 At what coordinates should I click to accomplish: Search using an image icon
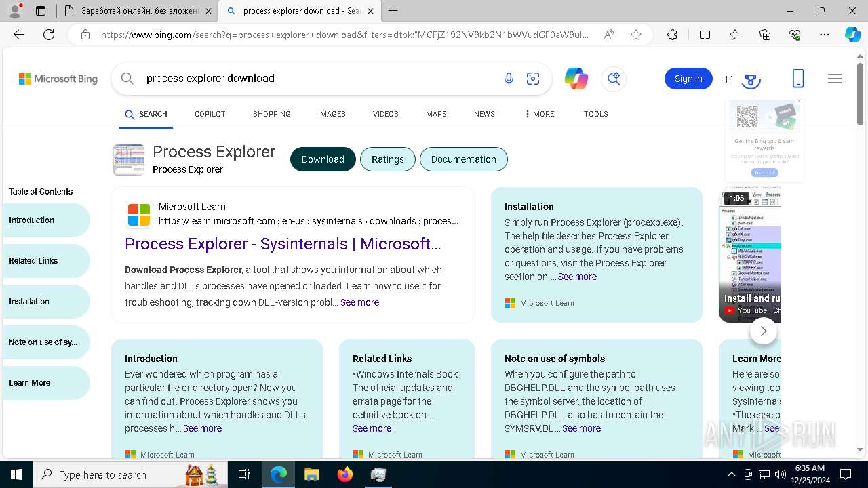[x=533, y=79]
